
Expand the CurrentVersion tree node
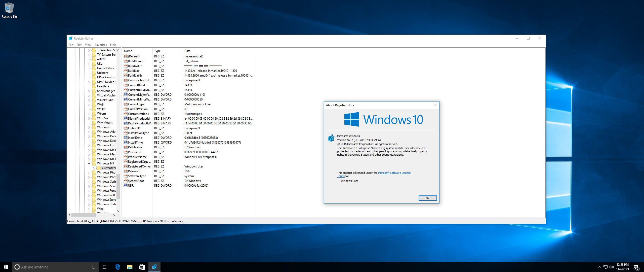pyautogui.click(x=94, y=168)
